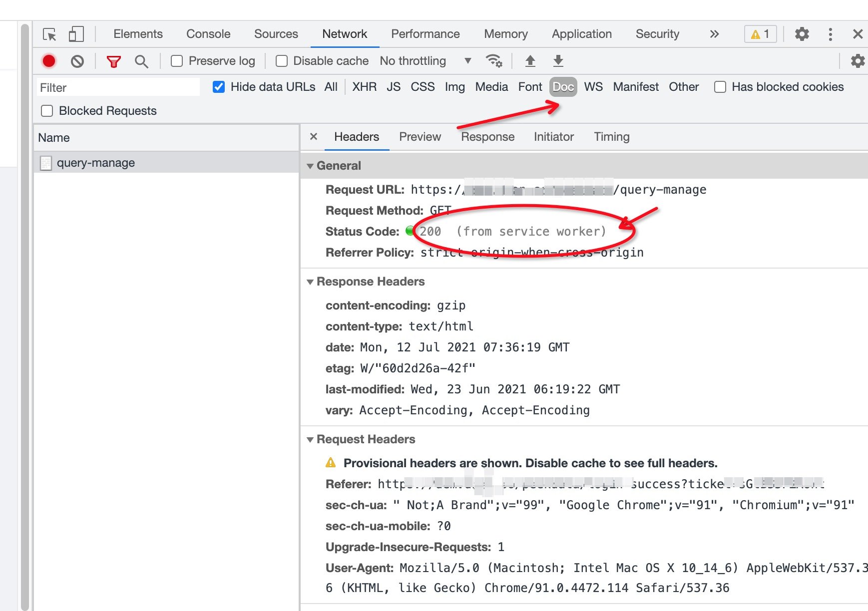This screenshot has width=868, height=611.
Task: Open network settings gear
Action: click(858, 60)
